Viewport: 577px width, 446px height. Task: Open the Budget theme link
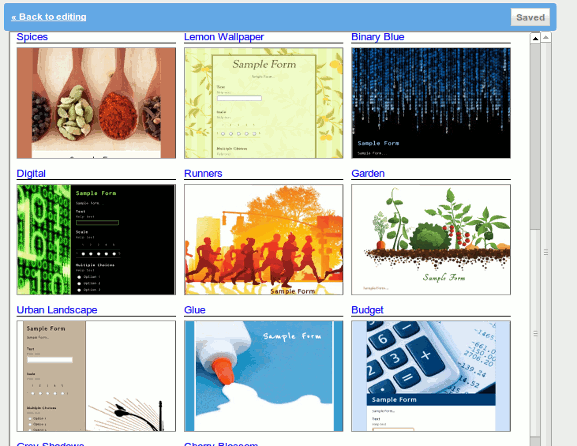367,310
